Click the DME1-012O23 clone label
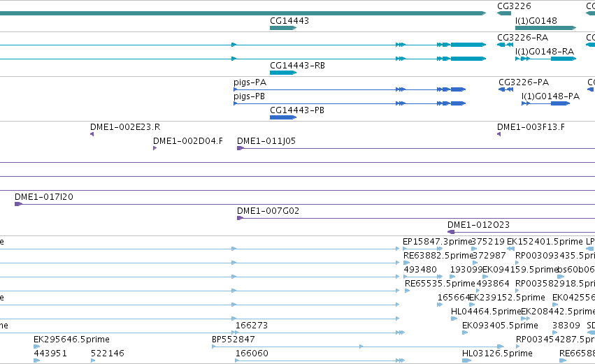595x364 pixels. (478, 225)
